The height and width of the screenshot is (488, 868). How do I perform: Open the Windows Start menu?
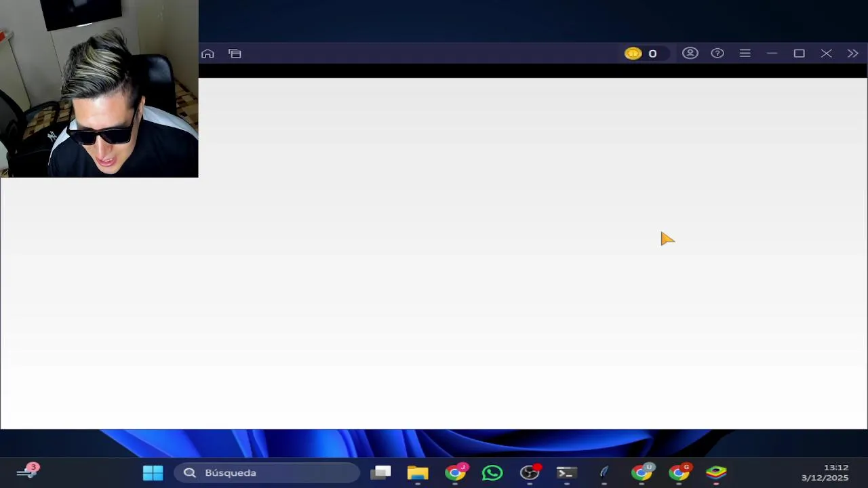(x=153, y=472)
